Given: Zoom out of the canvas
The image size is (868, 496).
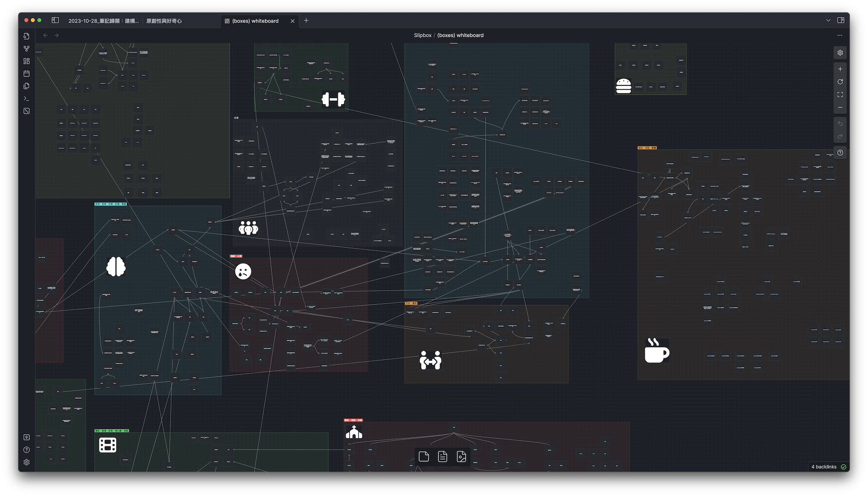Looking at the screenshot, I should click(840, 108).
